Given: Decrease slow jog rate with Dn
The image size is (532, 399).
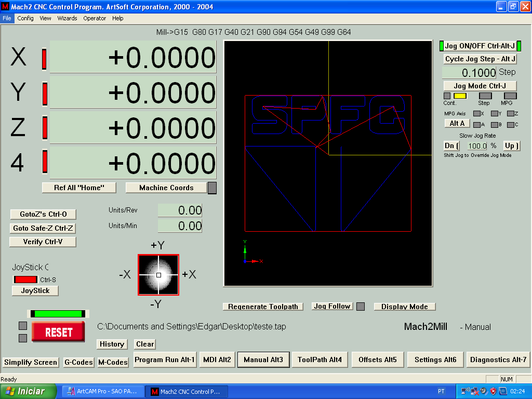Looking at the screenshot, I should (x=451, y=146).
